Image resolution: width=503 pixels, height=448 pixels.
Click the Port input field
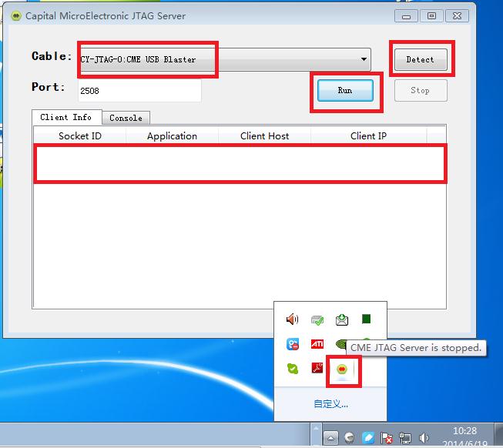[x=139, y=90]
